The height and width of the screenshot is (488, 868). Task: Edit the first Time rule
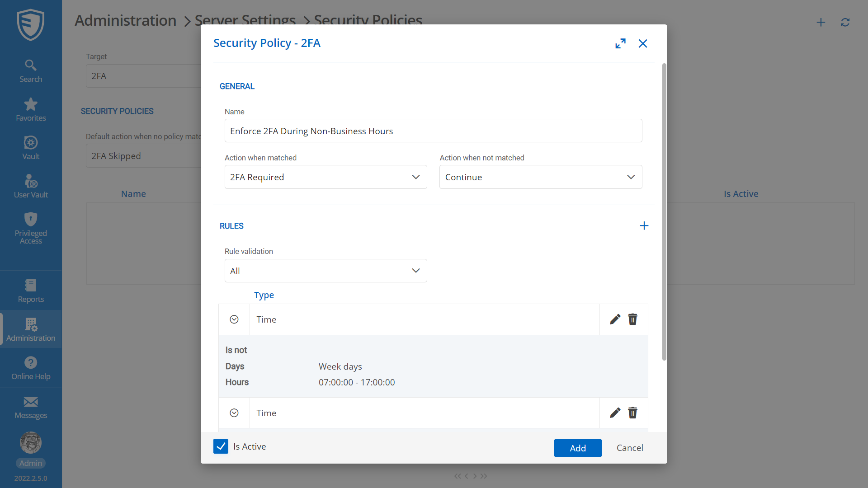click(615, 319)
